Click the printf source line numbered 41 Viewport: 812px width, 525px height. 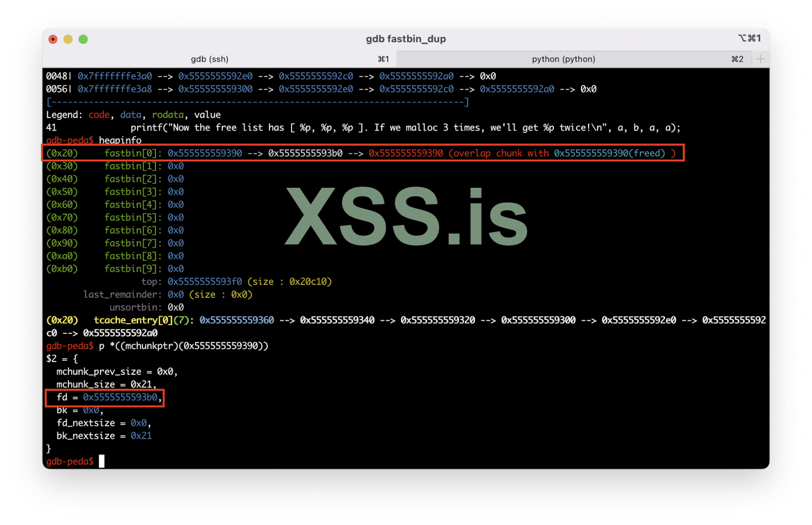pos(363,128)
